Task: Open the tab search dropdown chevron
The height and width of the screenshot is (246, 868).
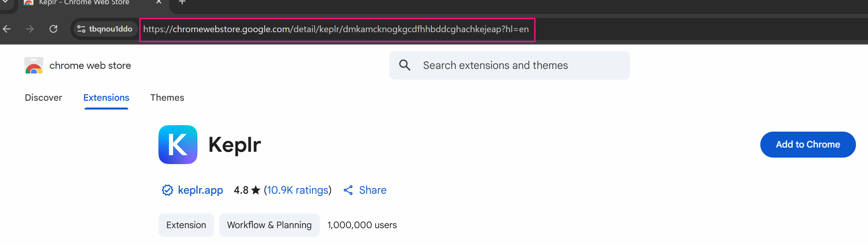Action: (6, 2)
